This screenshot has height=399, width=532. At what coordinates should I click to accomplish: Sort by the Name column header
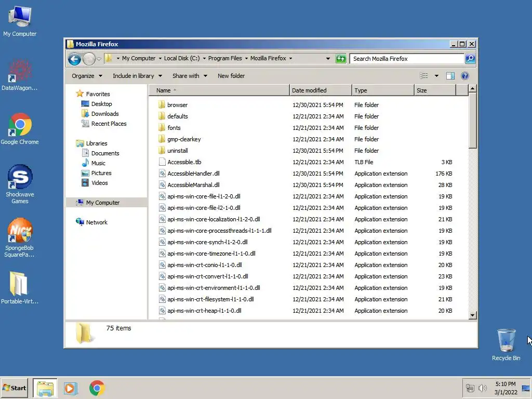pyautogui.click(x=219, y=90)
